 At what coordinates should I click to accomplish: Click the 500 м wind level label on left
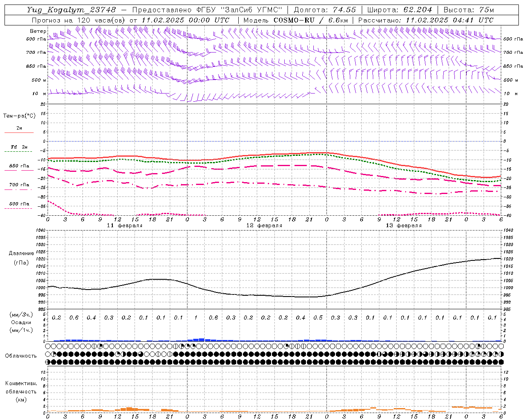pos(39,80)
